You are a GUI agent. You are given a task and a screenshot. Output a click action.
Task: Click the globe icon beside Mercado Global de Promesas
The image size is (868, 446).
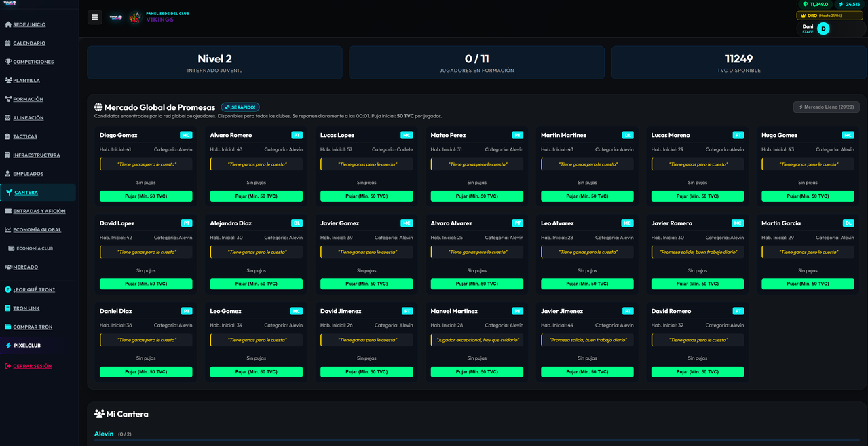tap(98, 107)
